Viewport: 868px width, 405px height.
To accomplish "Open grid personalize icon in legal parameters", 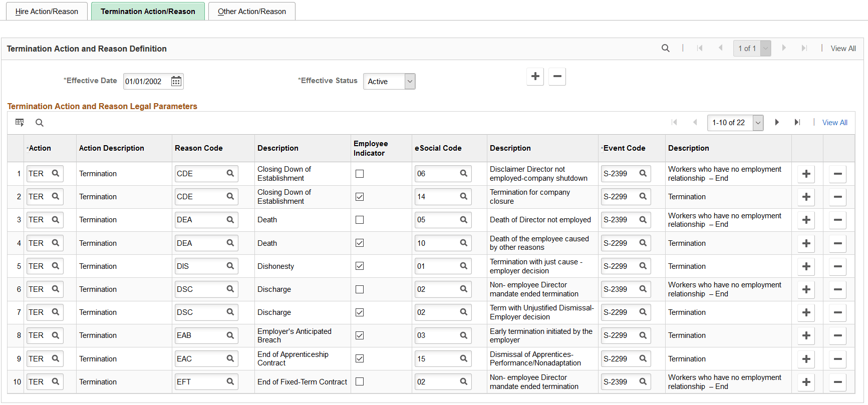I will pyautogui.click(x=20, y=123).
